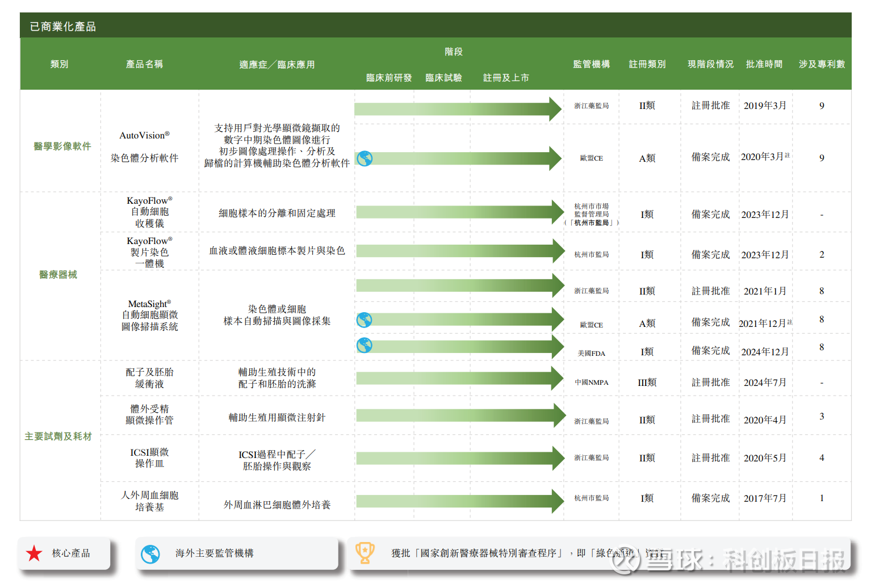Click the 2019年3月 approval date cell
This screenshot has width=871, height=588.
(765, 106)
